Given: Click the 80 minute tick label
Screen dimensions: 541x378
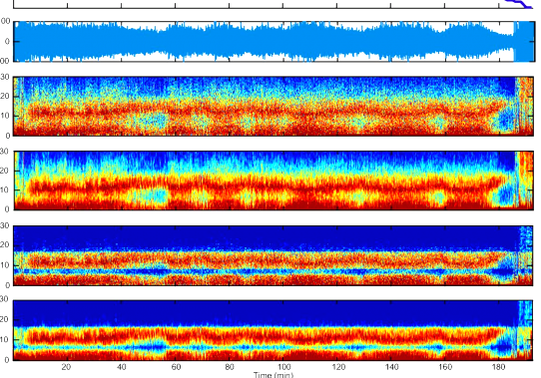Looking at the screenshot, I should [229, 367].
